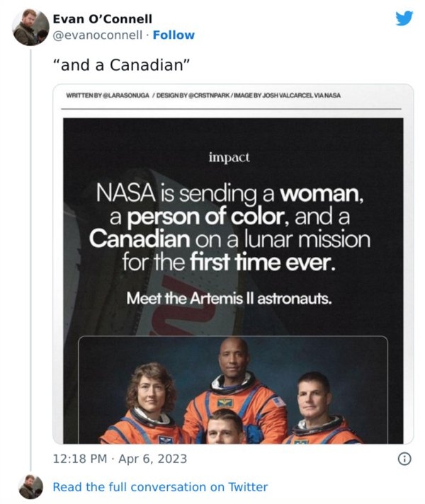Open the 12:18 PM Apr 6, 2023 timestamp
Image resolution: width=425 pixels, height=504 pixels.
[120, 459]
